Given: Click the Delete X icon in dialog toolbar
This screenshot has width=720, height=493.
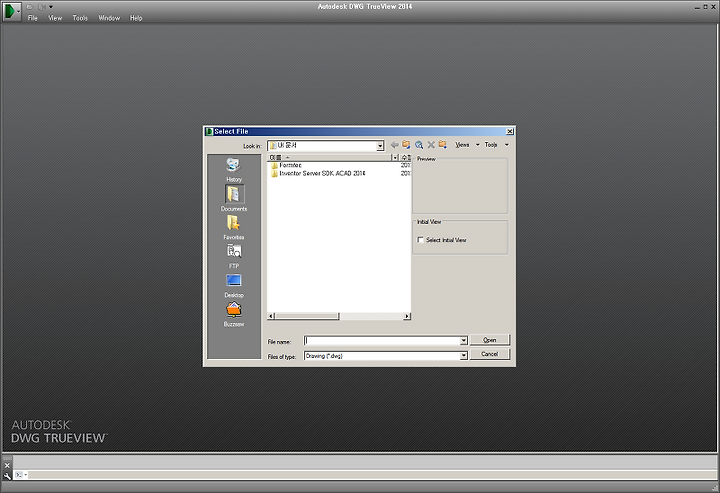Looking at the screenshot, I should (x=431, y=145).
